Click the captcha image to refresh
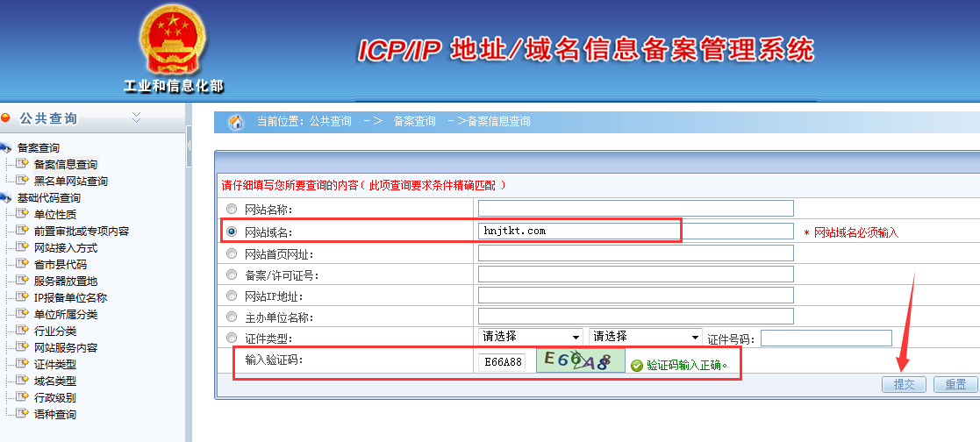 click(x=580, y=361)
